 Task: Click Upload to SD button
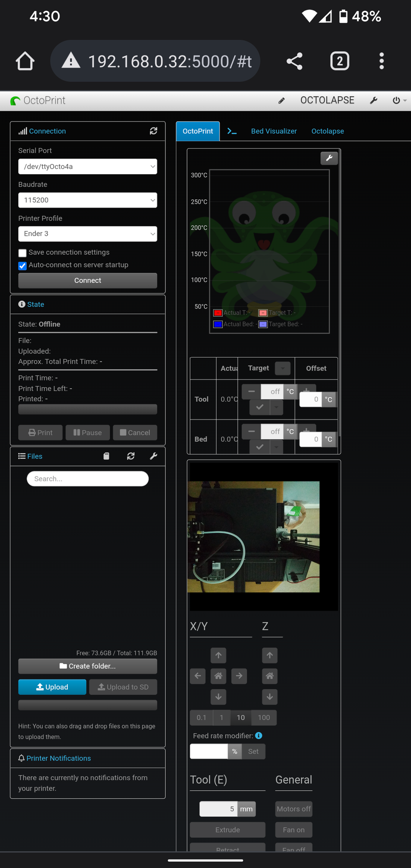point(123,687)
